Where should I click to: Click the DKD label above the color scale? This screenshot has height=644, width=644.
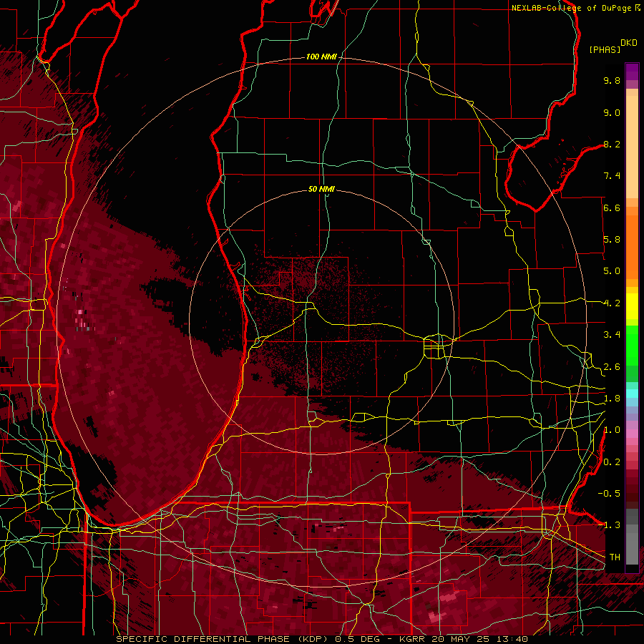tap(629, 43)
